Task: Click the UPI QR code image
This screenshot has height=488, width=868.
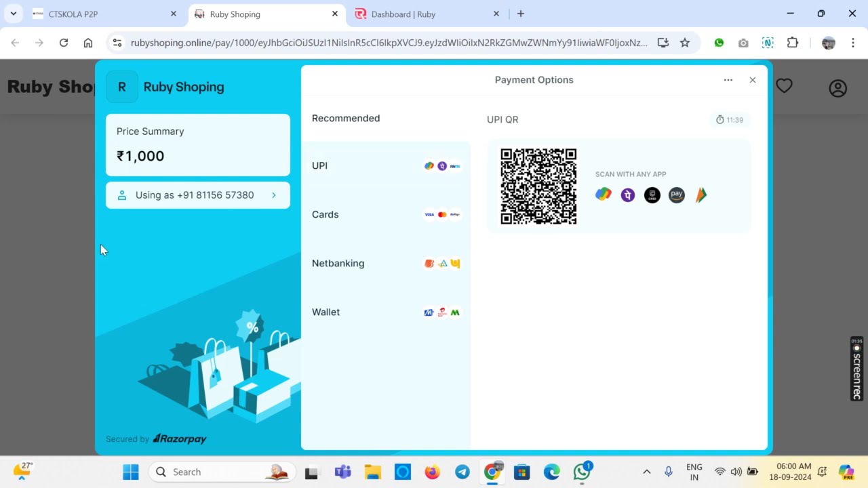Action: pyautogui.click(x=538, y=186)
